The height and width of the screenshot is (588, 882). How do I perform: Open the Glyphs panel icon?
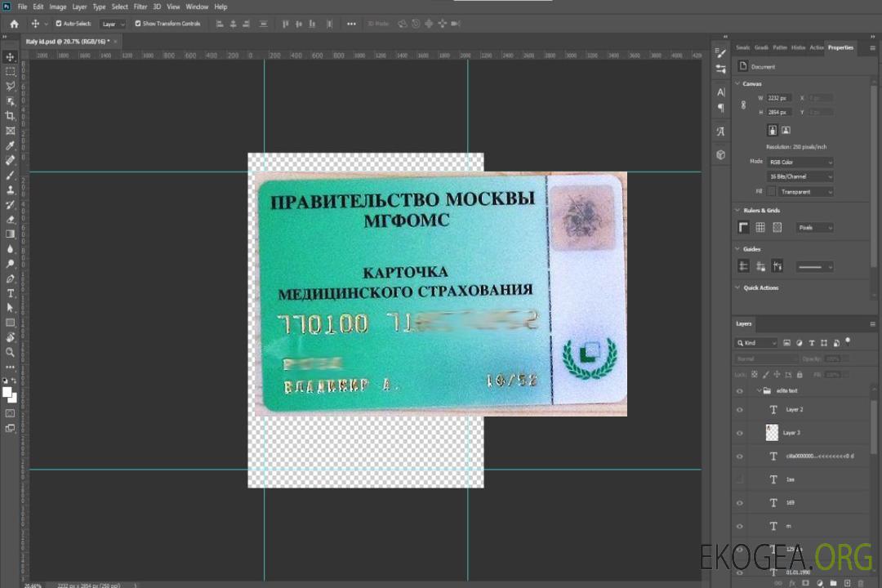(720, 131)
